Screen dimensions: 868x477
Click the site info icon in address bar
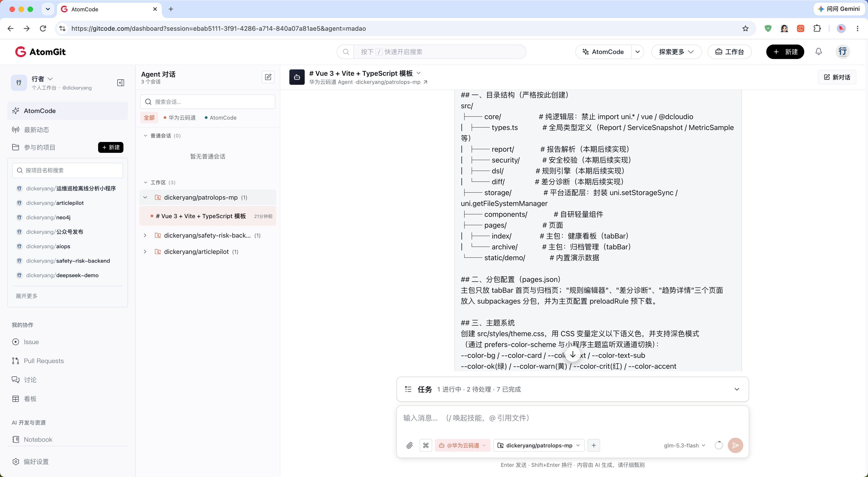pos(62,29)
